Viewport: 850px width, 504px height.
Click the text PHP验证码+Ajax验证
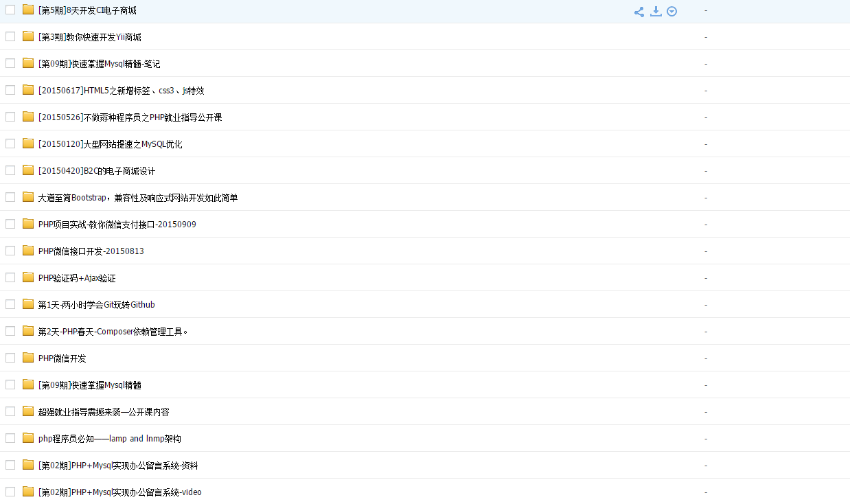pyautogui.click(x=77, y=278)
